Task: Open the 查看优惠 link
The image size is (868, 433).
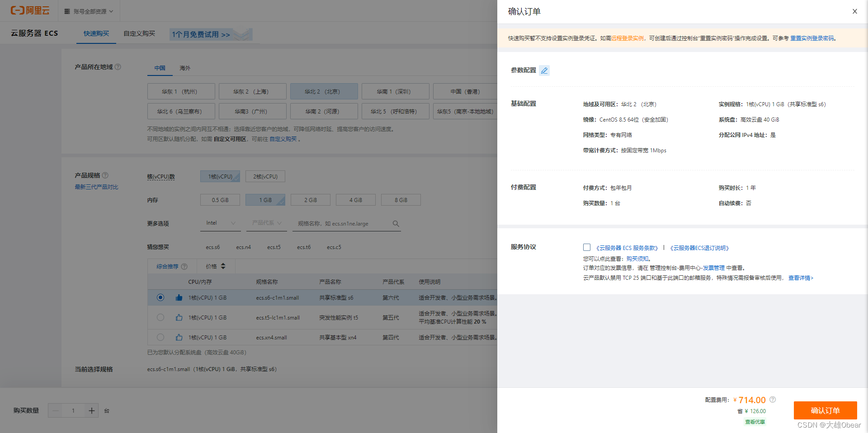Action: click(755, 421)
